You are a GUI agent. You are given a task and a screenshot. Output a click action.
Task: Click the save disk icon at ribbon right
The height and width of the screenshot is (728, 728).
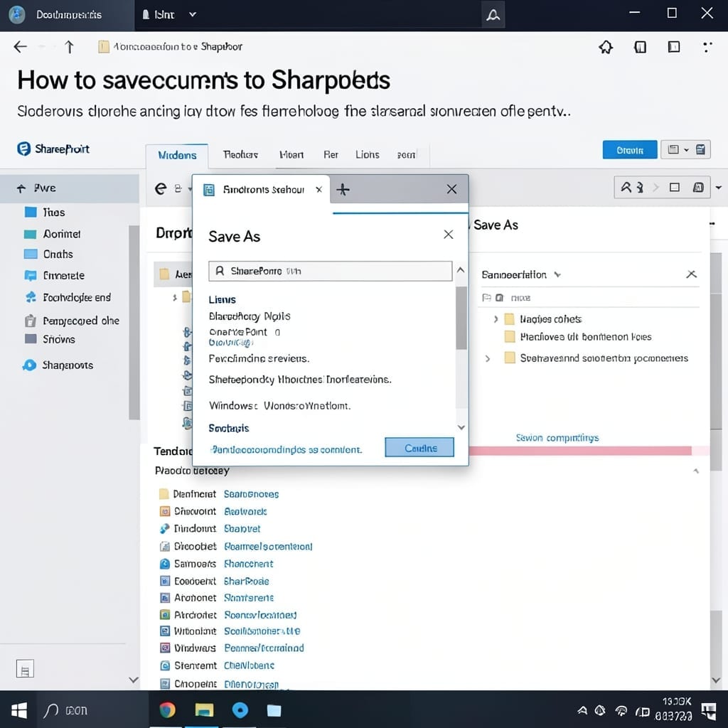click(x=700, y=149)
